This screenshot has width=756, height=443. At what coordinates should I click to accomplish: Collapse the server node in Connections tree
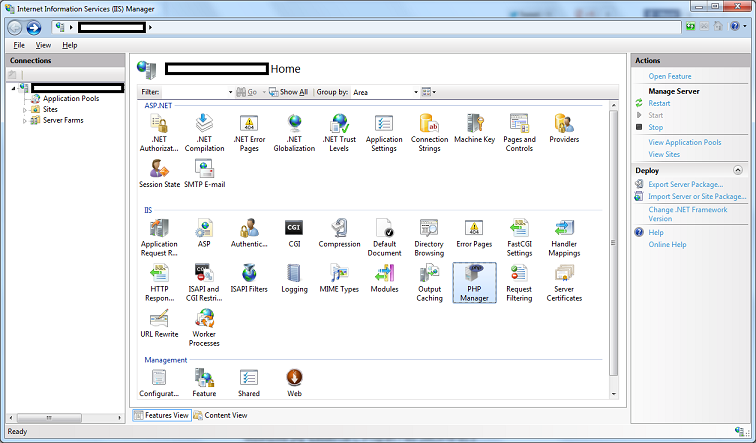[x=14, y=88]
